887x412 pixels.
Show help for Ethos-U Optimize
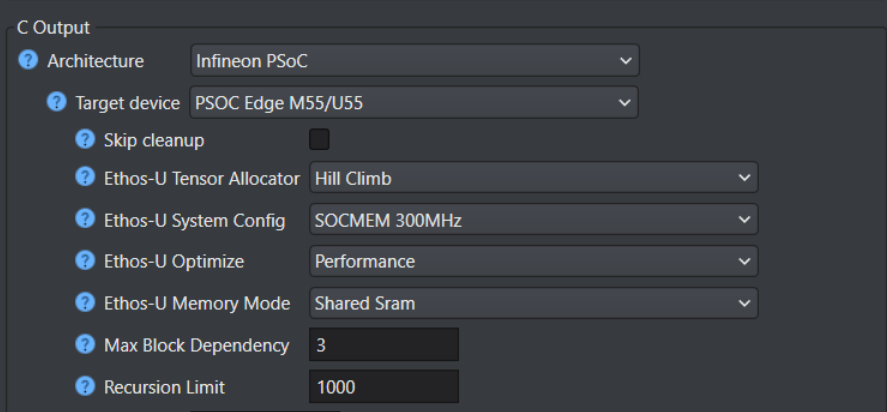(85, 261)
